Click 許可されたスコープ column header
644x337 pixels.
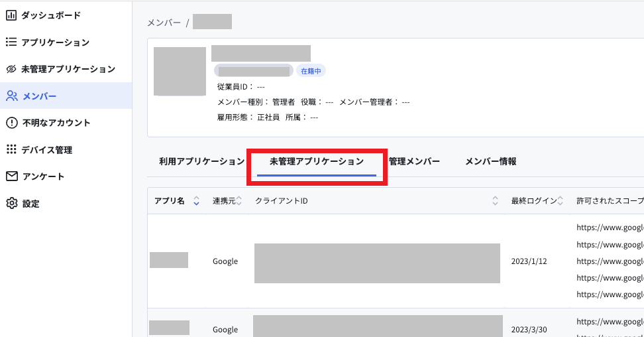(610, 201)
